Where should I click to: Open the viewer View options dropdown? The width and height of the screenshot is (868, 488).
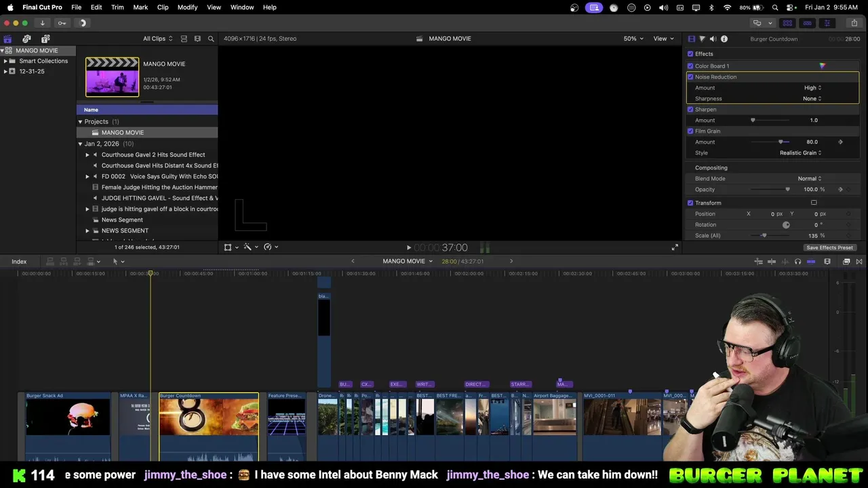pos(663,39)
